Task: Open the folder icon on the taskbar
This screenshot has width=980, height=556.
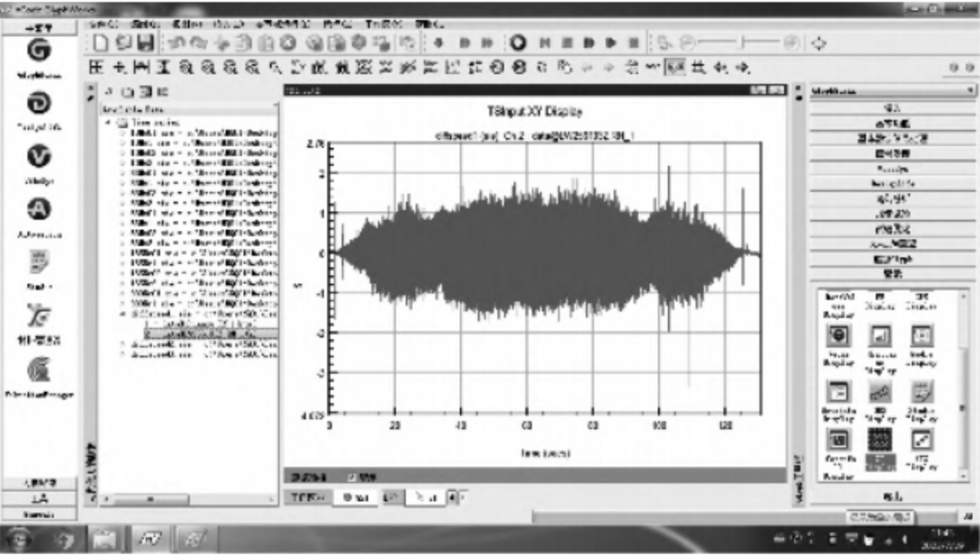Action: [x=106, y=539]
